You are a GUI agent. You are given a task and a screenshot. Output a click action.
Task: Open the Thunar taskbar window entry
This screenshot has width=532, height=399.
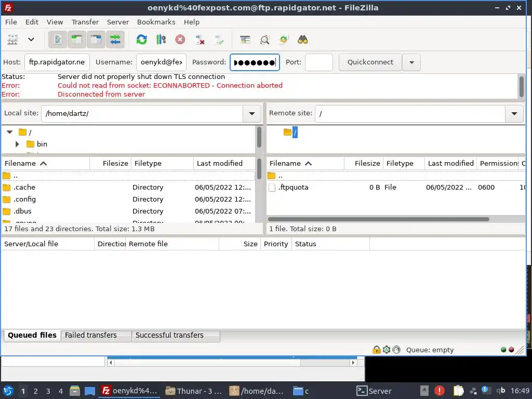193,391
